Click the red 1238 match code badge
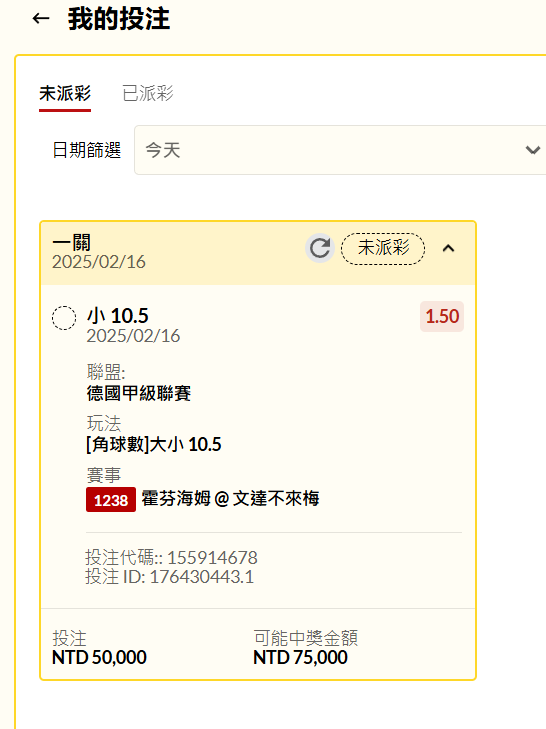The image size is (546, 729). (111, 500)
